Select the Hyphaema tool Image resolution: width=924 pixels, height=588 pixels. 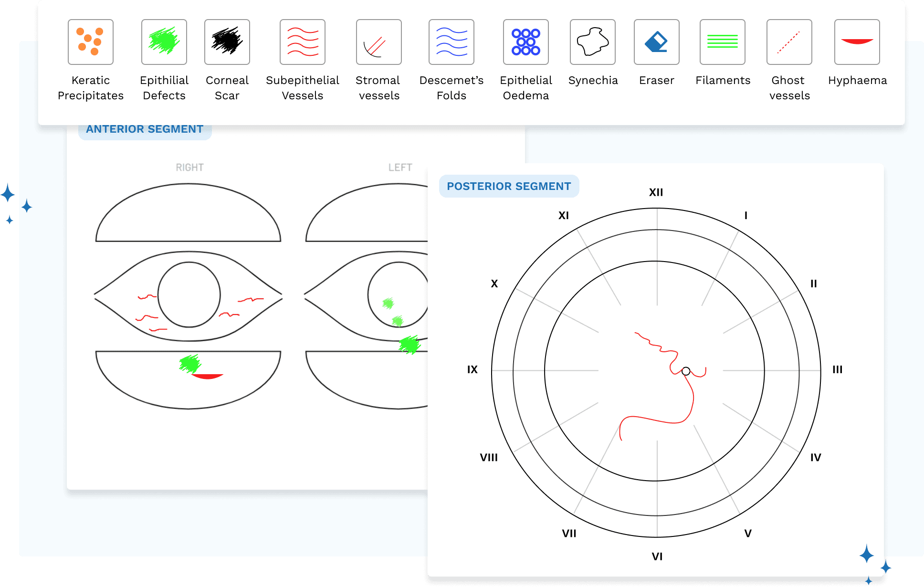coord(856,42)
